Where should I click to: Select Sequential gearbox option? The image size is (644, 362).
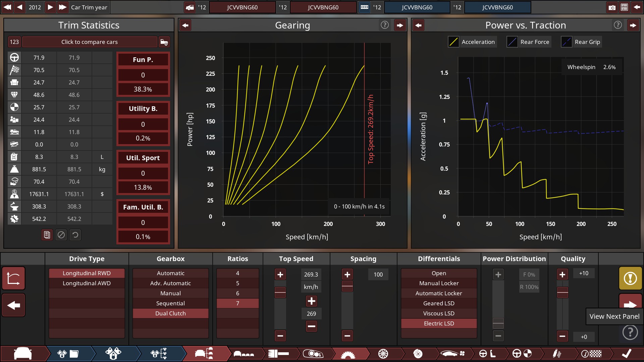click(x=170, y=303)
